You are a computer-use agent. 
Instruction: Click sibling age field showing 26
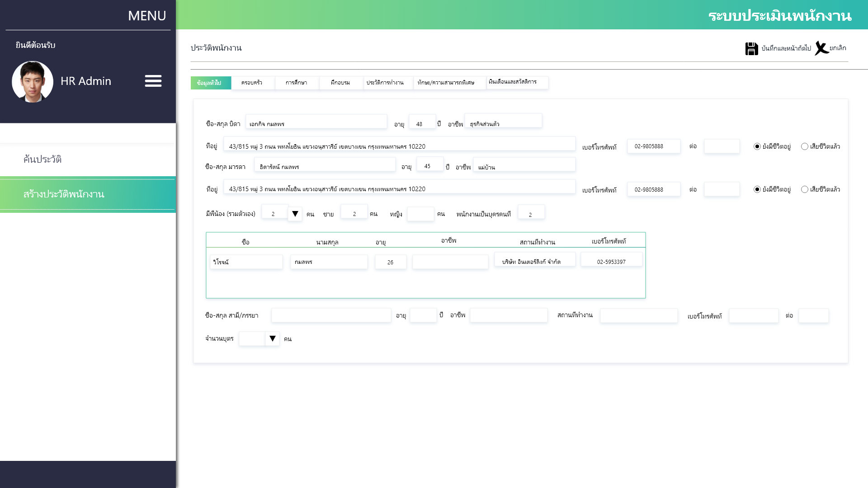click(391, 262)
